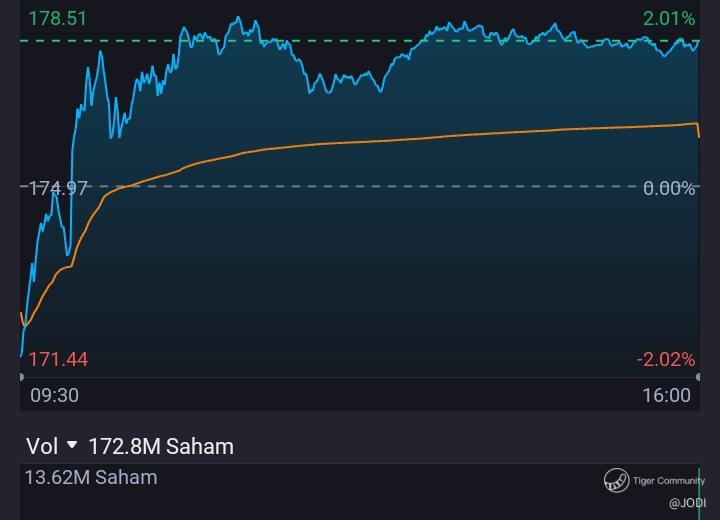720x520 pixels.
Task: Open the Vol indicator dropdown arrow
Action: (72, 446)
